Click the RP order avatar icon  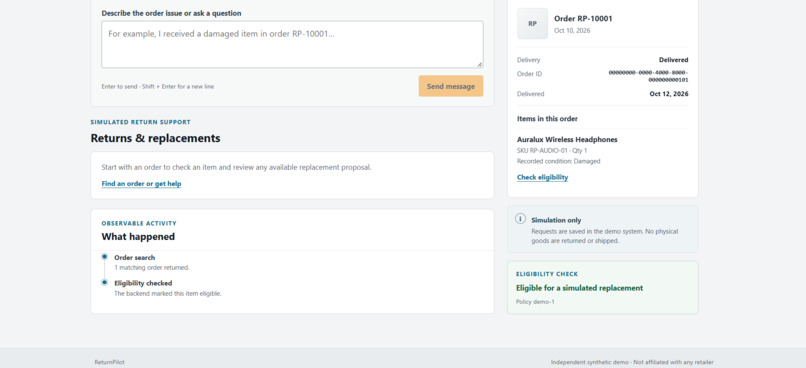pyautogui.click(x=532, y=24)
